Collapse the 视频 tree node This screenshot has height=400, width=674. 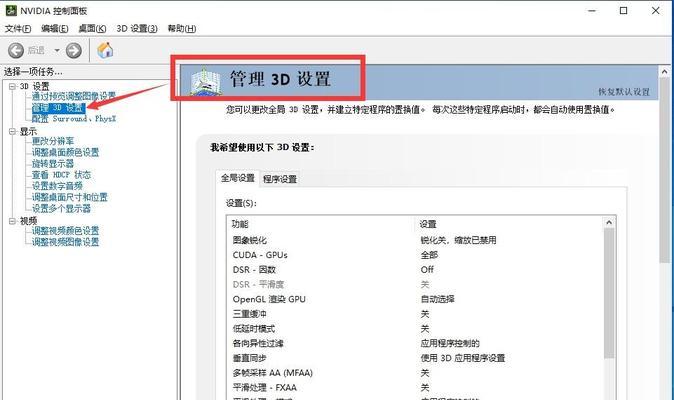(12, 221)
